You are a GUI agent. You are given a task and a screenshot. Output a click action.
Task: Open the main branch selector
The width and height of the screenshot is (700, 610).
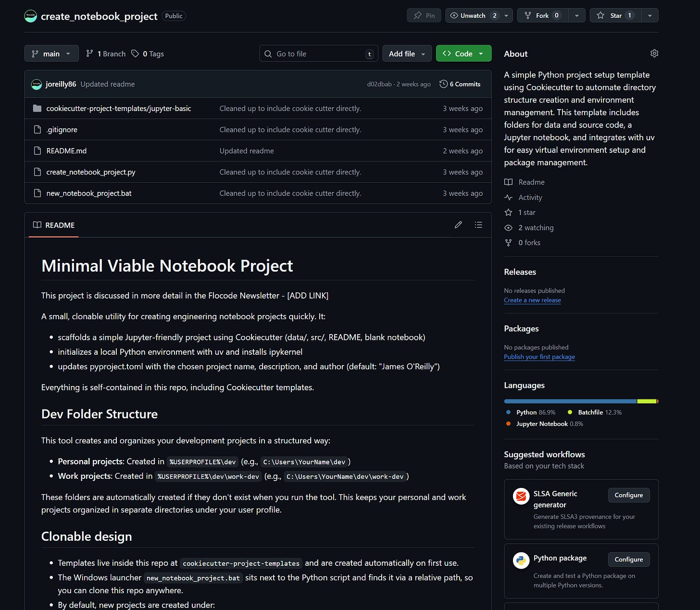point(51,54)
